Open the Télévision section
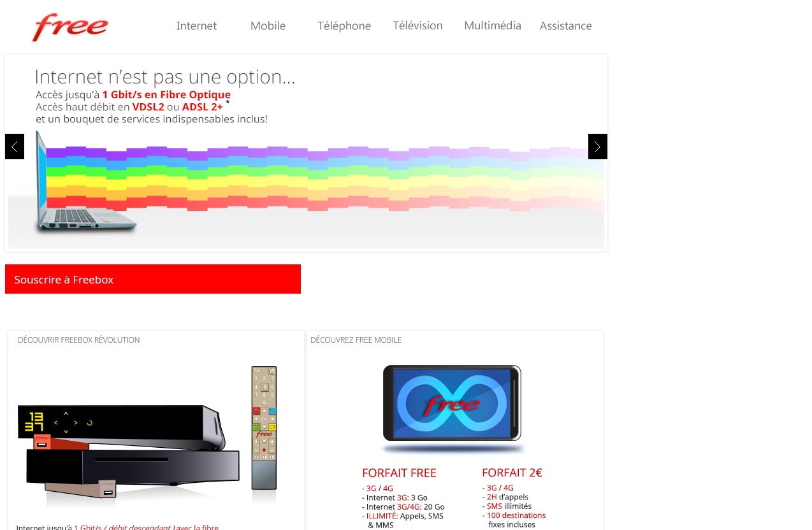Image resolution: width=812 pixels, height=530 pixels. [417, 25]
